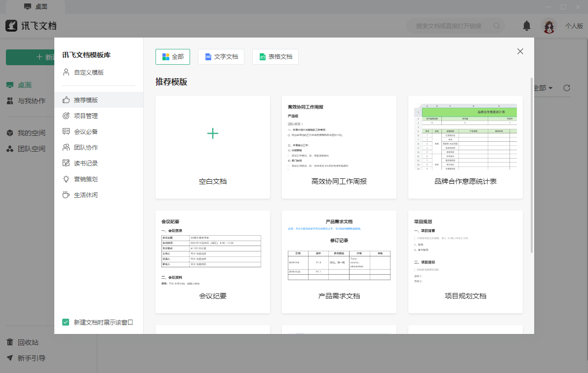Viewport: 588px width, 373px height.
Task: Click the 我的空间 cube icon
Action: click(x=10, y=133)
